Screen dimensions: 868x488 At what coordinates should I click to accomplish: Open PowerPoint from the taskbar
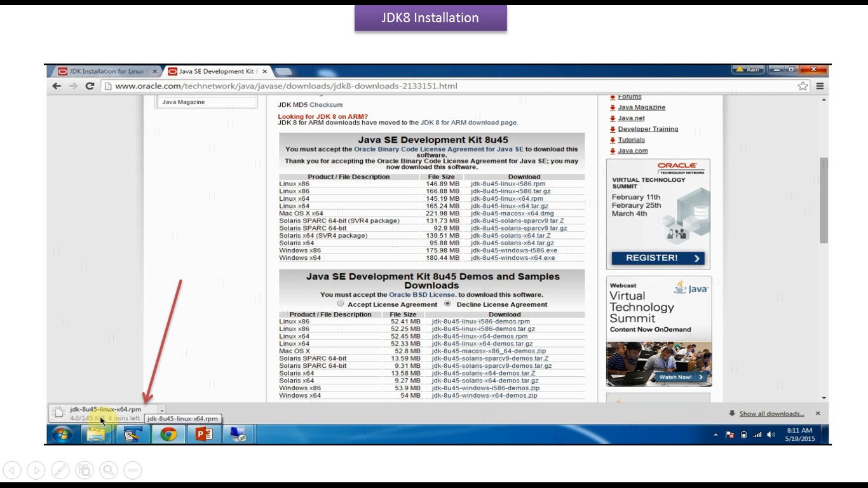(204, 434)
